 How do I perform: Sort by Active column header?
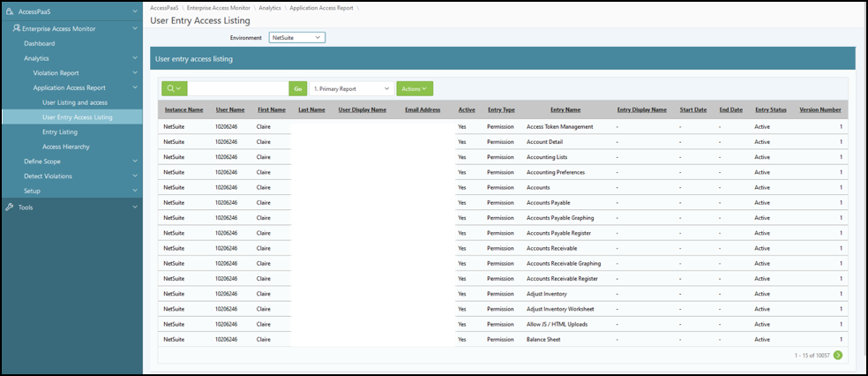point(467,109)
